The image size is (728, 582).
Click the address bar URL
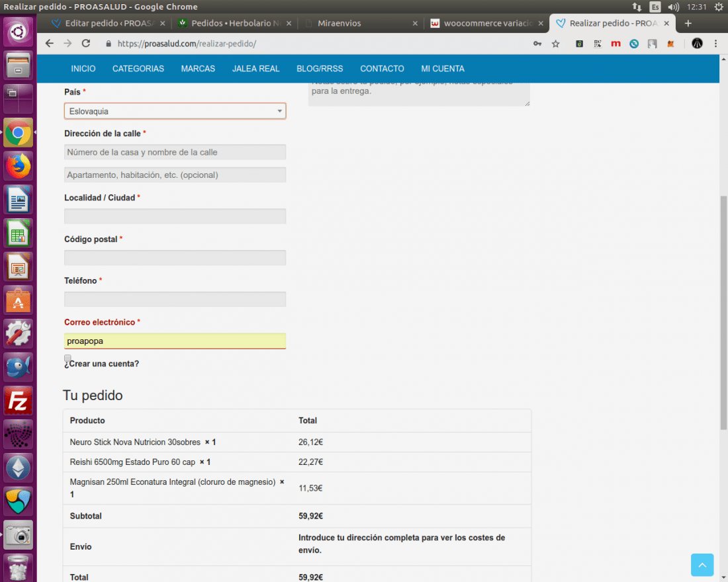pyautogui.click(x=187, y=44)
